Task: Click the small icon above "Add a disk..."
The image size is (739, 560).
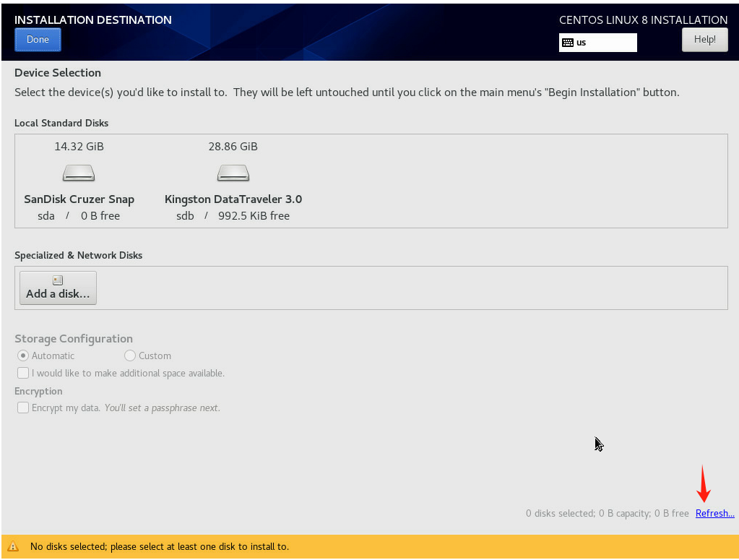Action: point(58,280)
